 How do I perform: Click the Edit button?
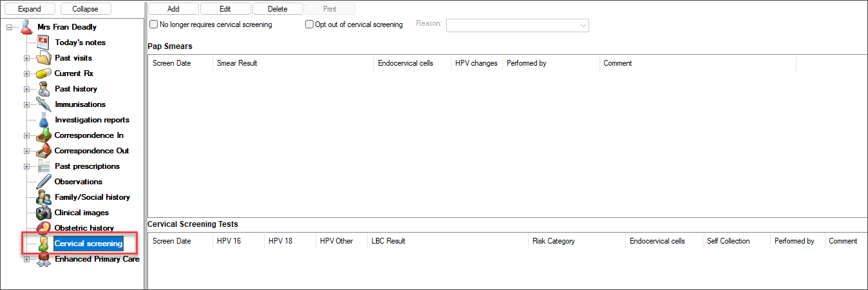[225, 9]
